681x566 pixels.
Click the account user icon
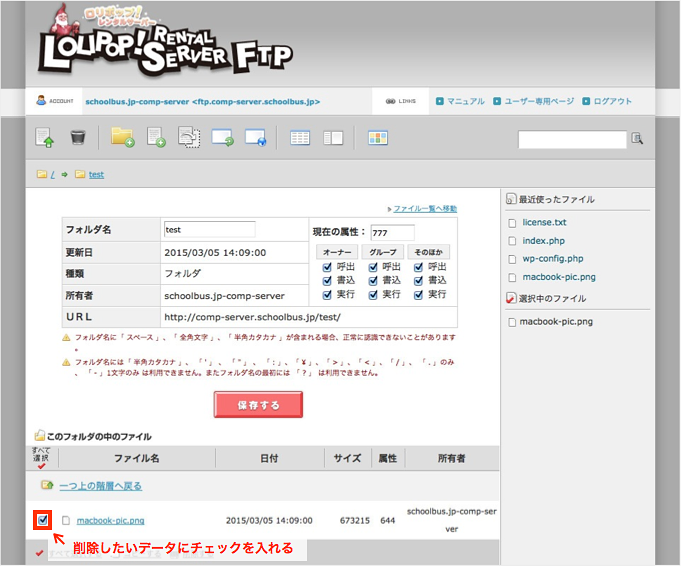pyautogui.click(x=41, y=100)
